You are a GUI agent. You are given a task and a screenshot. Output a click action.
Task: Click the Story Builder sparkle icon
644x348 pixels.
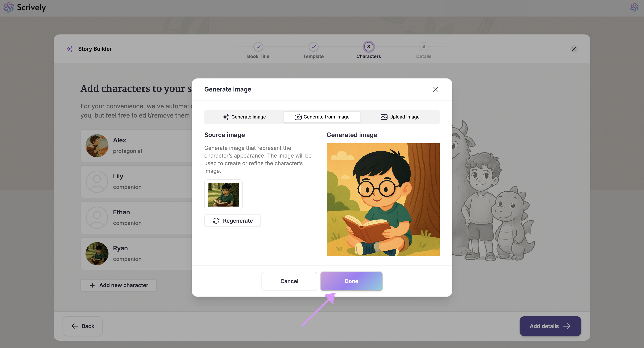70,49
